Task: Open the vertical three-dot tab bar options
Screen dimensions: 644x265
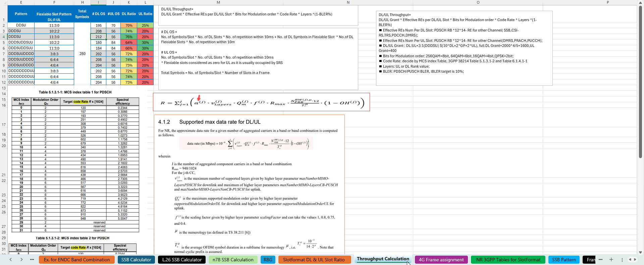Action: coord(622,260)
